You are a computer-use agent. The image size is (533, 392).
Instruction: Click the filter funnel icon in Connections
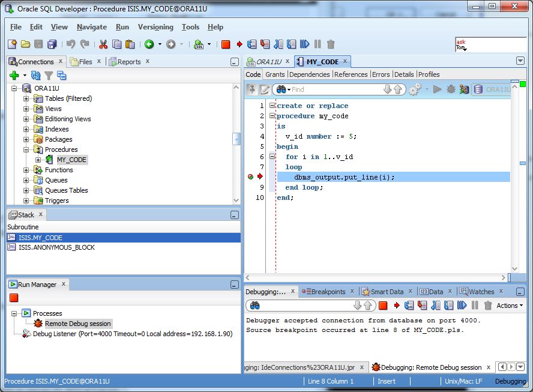(x=49, y=76)
